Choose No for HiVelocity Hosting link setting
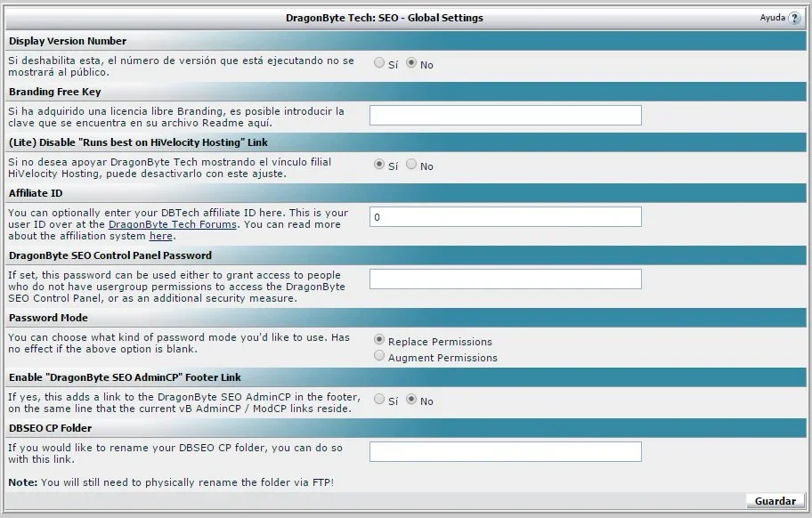This screenshot has height=518, width=812. click(x=411, y=164)
